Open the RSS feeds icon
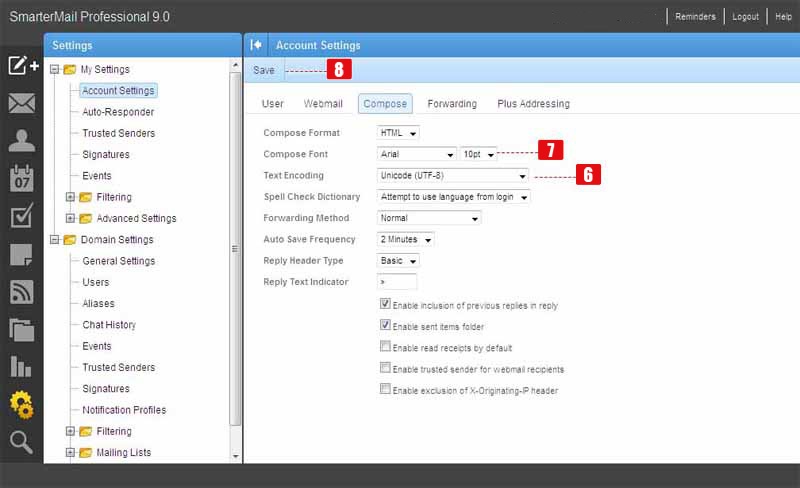 pos(21,292)
